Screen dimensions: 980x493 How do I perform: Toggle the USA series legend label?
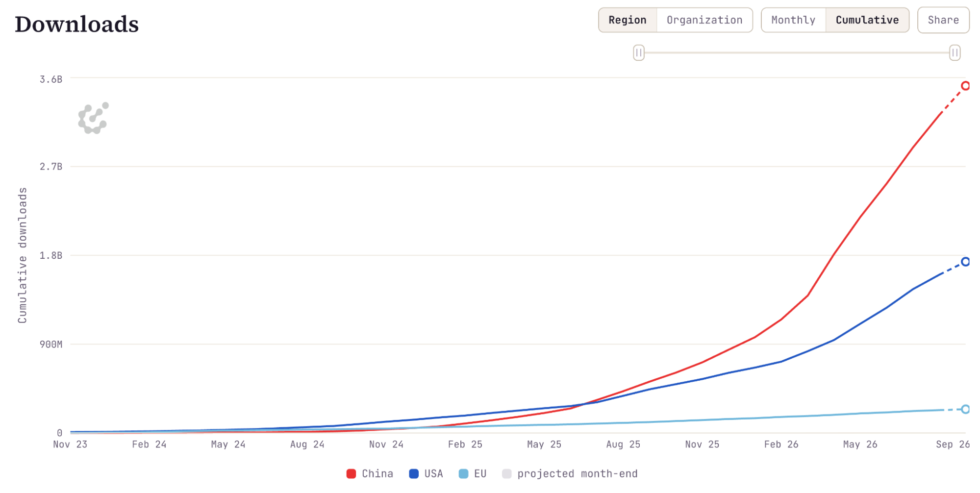pyautogui.click(x=433, y=473)
